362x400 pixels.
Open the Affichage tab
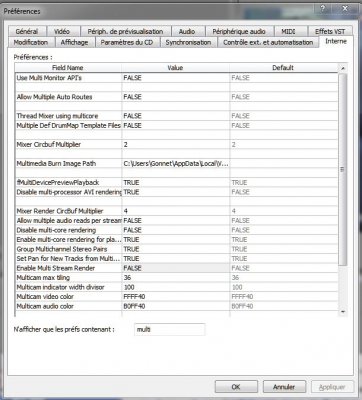[x=74, y=42]
